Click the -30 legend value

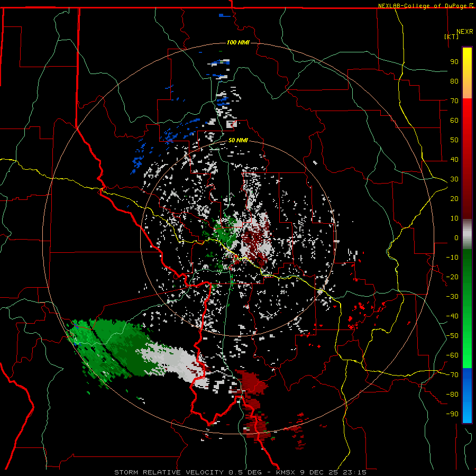point(452,297)
